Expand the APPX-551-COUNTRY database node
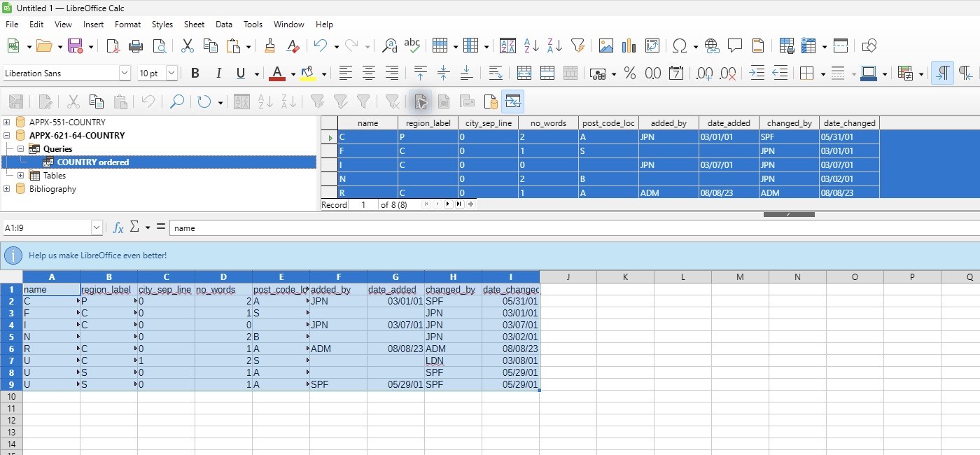 click(x=7, y=122)
